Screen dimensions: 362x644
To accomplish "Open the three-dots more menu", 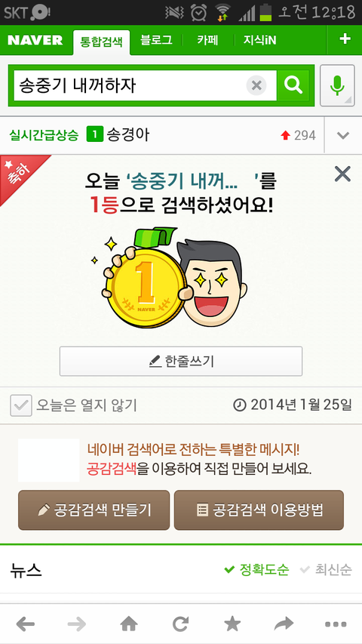I will (336, 624).
